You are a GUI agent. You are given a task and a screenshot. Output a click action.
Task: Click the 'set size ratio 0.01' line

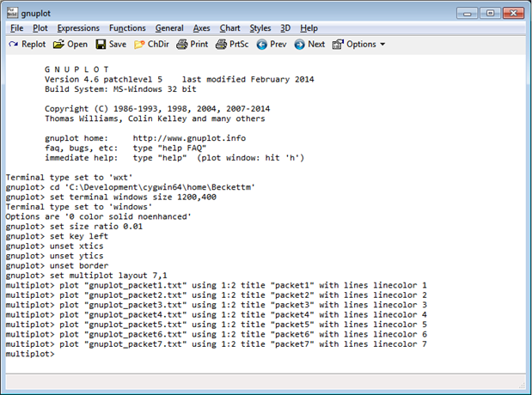(74, 227)
